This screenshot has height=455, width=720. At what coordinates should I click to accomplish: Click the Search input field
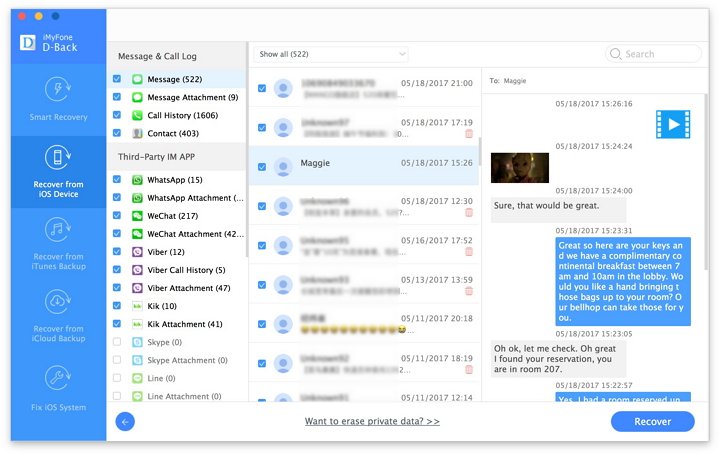pyautogui.click(x=660, y=54)
